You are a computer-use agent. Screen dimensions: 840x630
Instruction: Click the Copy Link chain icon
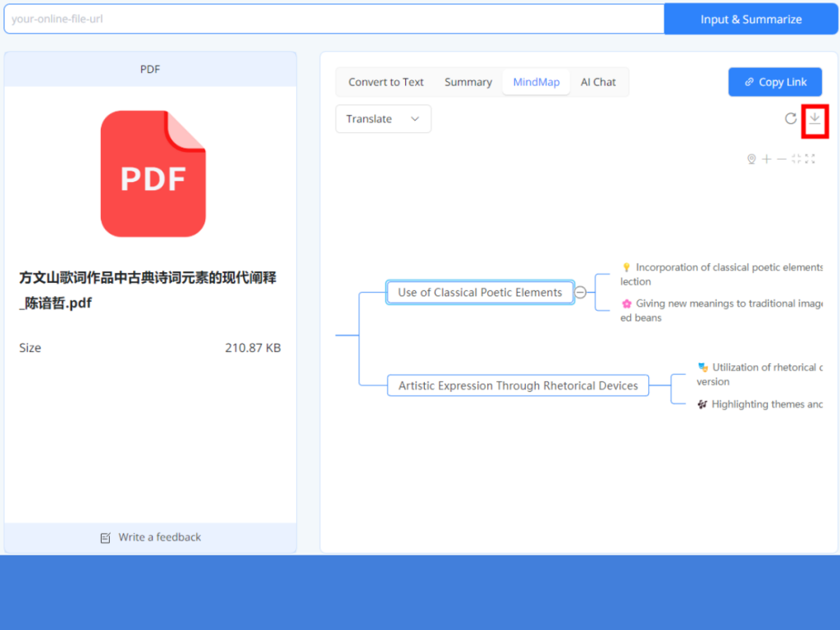pos(749,82)
